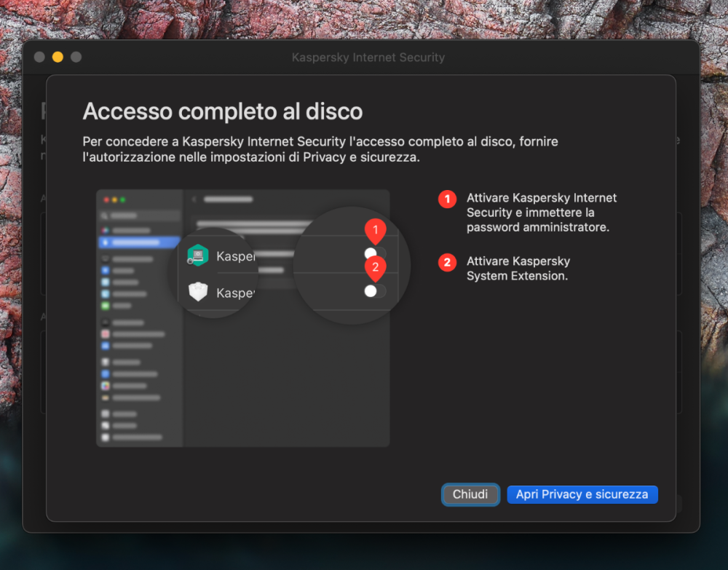Click the "Kaspersky Internet Security" window title

368,57
